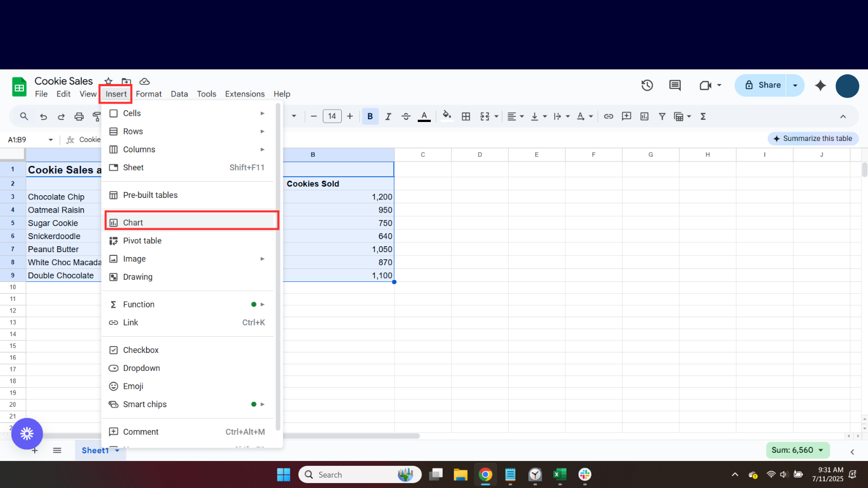
Task: Open File Explorer from the taskbar
Action: click(x=461, y=475)
